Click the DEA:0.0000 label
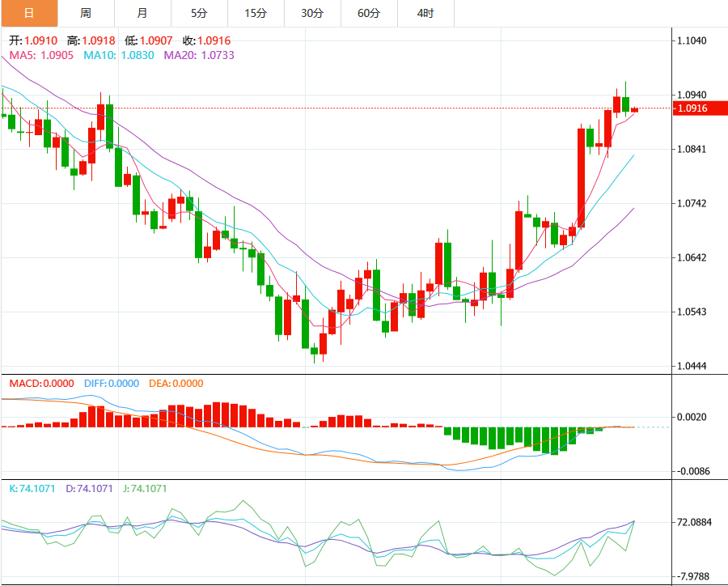Screen dimensions: 728x586 [176, 384]
